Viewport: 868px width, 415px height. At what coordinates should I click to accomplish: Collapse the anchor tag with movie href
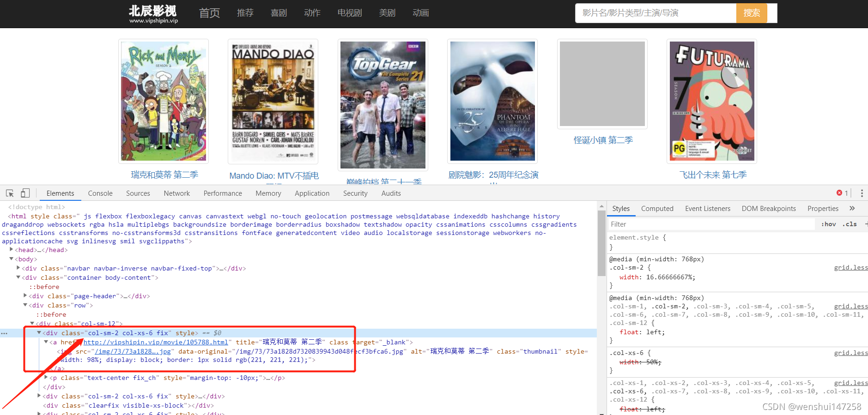(x=46, y=342)
